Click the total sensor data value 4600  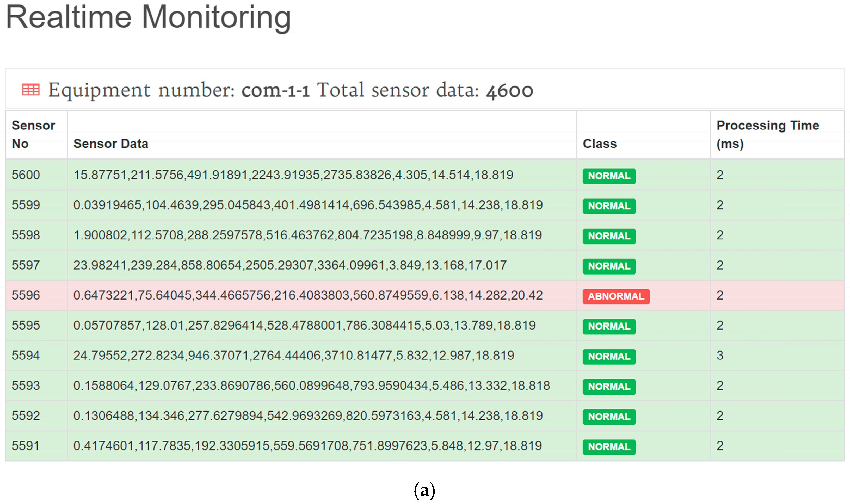click(509, 90)
